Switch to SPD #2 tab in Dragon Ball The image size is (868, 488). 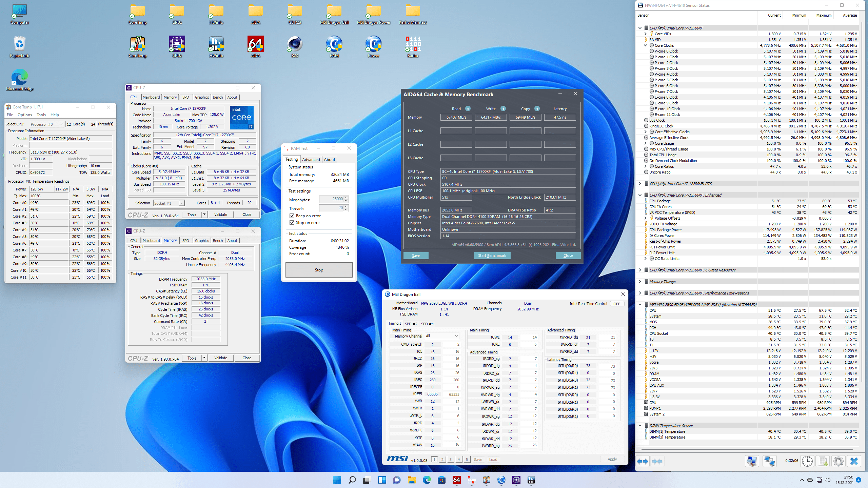[411, 324]
